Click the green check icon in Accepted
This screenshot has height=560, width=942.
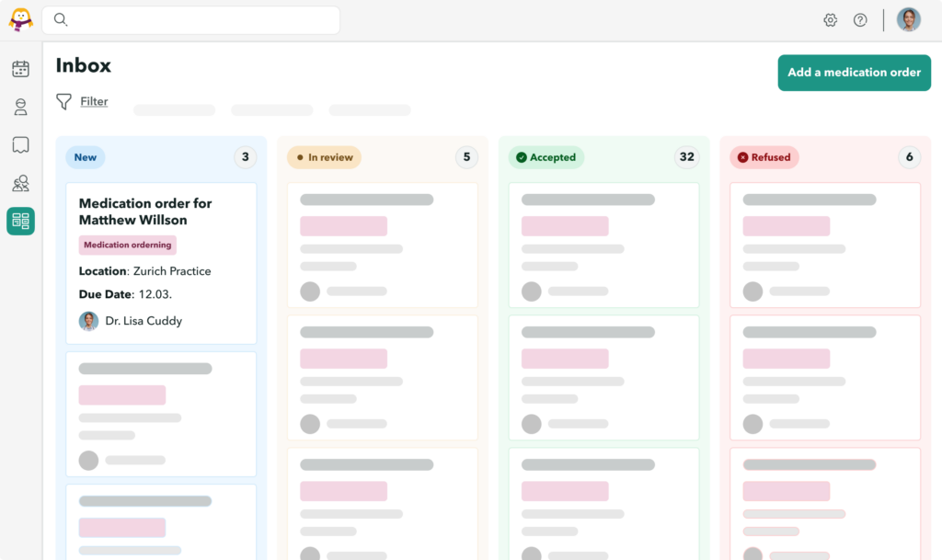(522, 157)
